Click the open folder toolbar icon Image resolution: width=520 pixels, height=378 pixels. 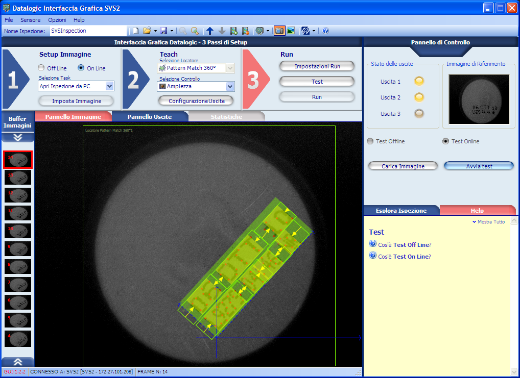point(147,31)
